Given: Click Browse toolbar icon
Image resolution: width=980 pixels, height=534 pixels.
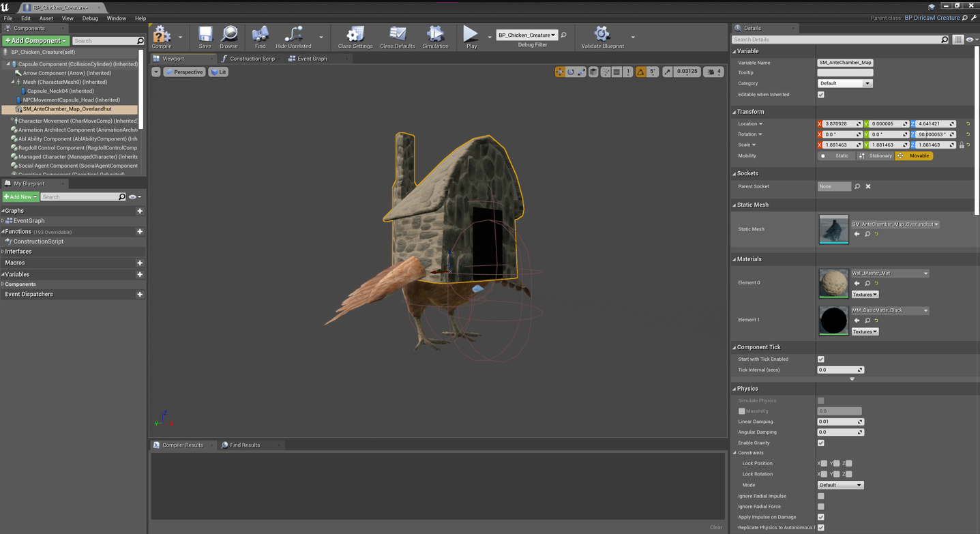Looking at the screenshot, I should click(x=228, y=35).
